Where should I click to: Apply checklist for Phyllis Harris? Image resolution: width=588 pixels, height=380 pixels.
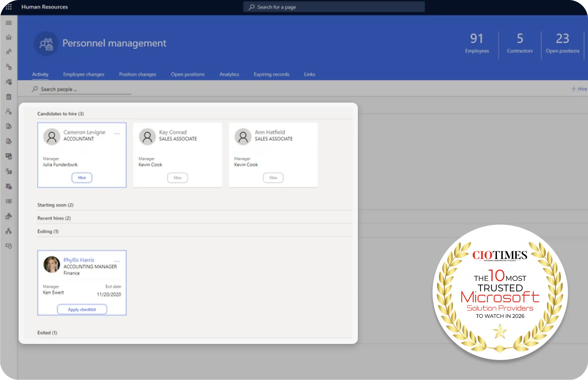point(82,309)
